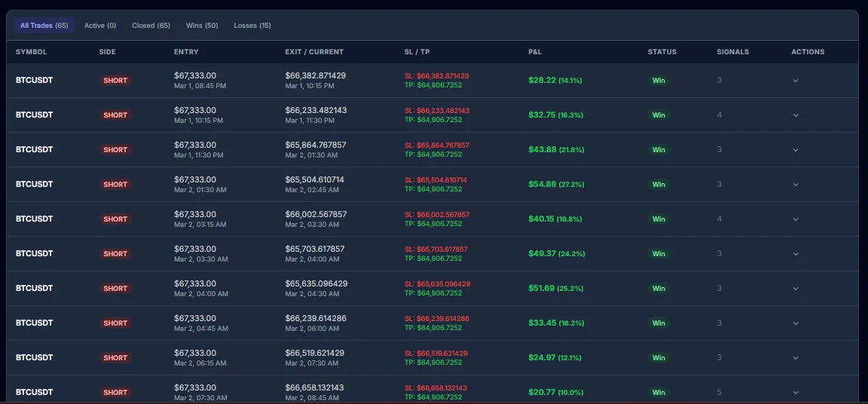Image resolution: width=868 pixels, height=404 pixels.
Task: Click SHORT badge for Mar 1, 10:15 PM entry
Action: [x=115, y=115]
